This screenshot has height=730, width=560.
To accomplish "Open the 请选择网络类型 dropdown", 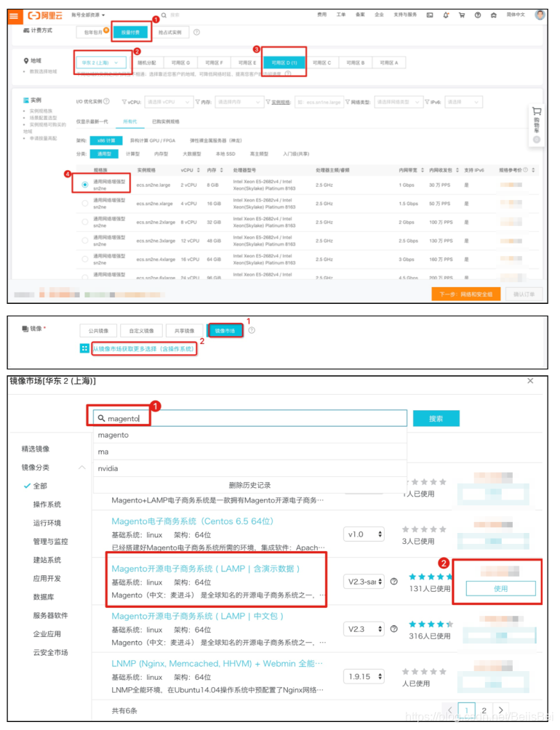I will pyautogui.click(x=398, y=102).
